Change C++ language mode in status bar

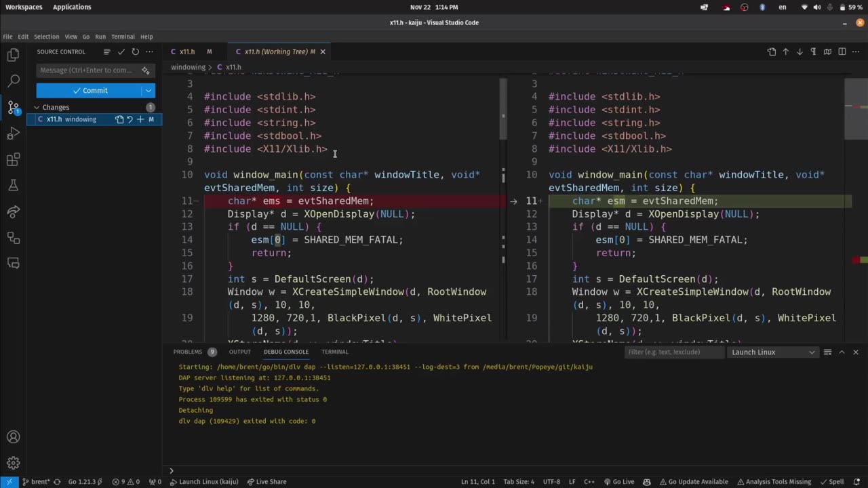click(x=589, y=482)
